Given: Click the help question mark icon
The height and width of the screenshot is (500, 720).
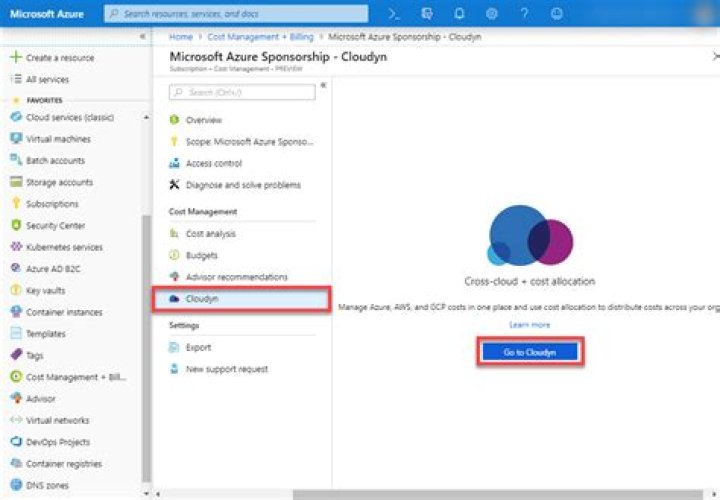Looking at the screenshot, I should [524, 14].
